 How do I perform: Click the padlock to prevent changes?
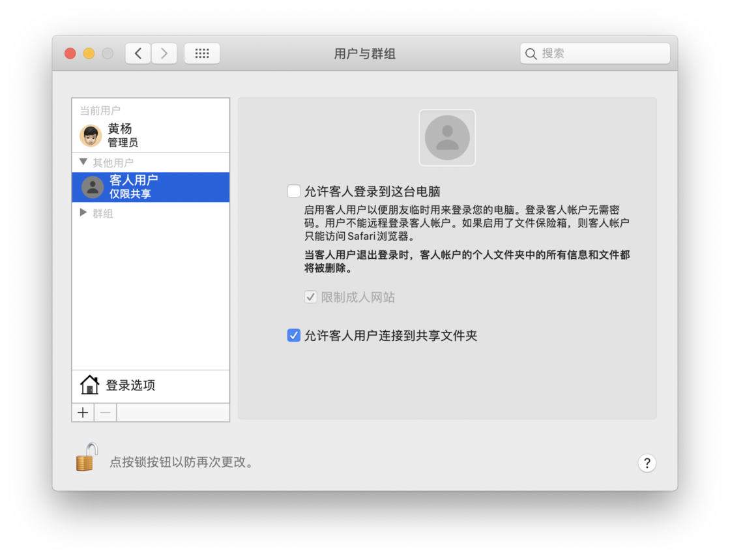[87, 457]
